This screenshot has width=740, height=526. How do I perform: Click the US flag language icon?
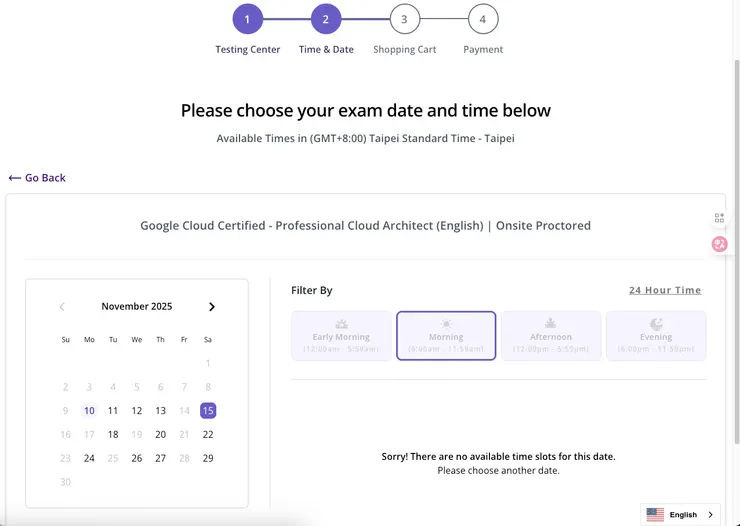[x=655, y=514]
